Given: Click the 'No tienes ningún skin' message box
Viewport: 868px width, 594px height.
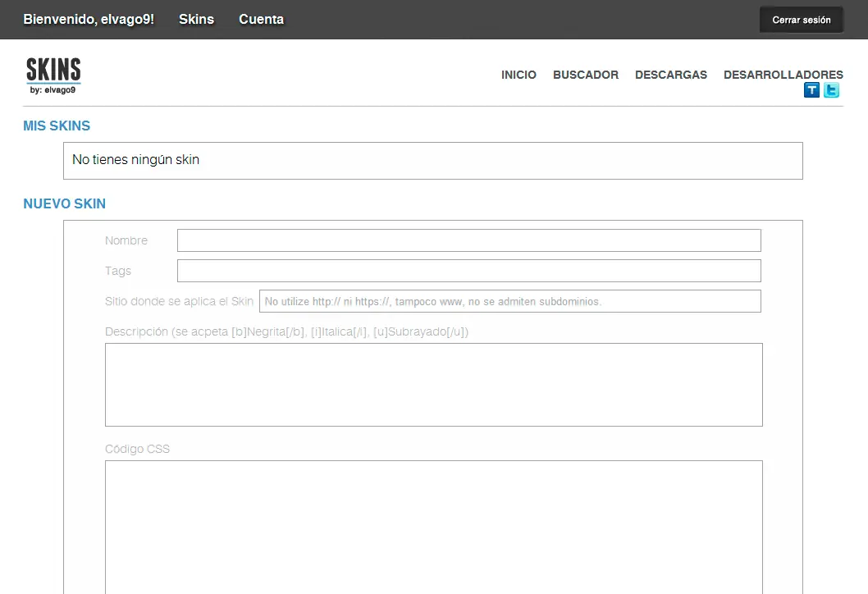Looking at the screenshot, I should (432, 161).
